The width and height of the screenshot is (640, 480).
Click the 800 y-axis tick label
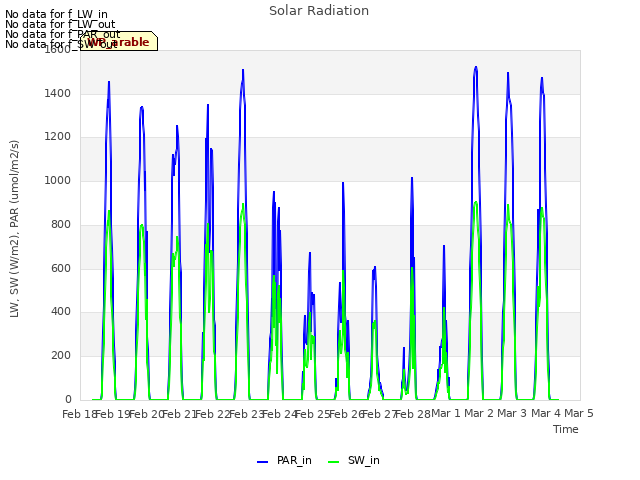(x=61, y=224)
